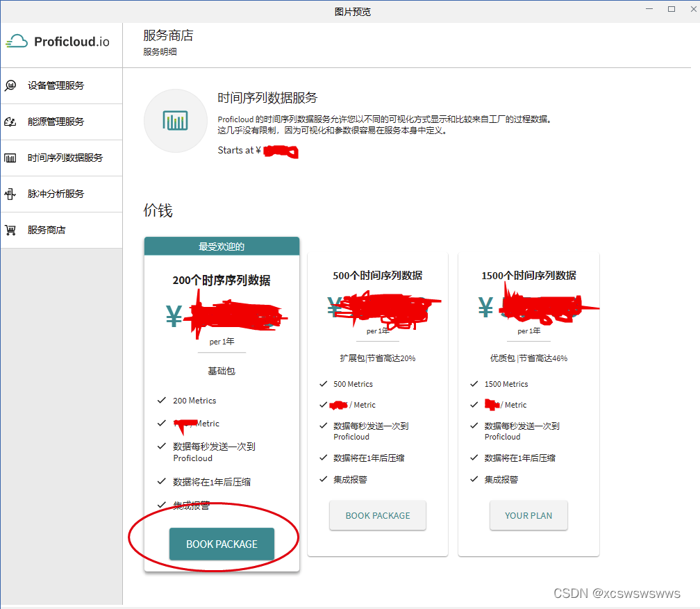Open the shopping cart service shop icon
Viewport: 700px width, 609px height.
12,230
